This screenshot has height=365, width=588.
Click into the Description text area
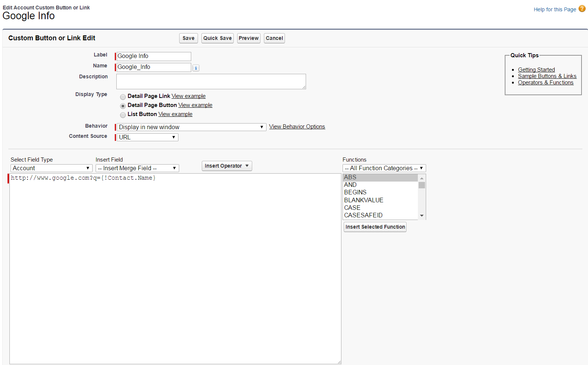(211, 81)
